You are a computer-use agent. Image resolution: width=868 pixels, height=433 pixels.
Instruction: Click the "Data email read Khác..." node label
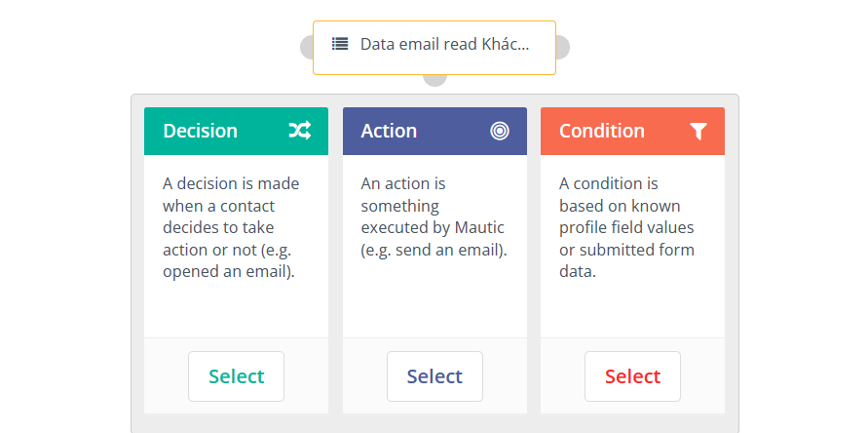(444, 44)
